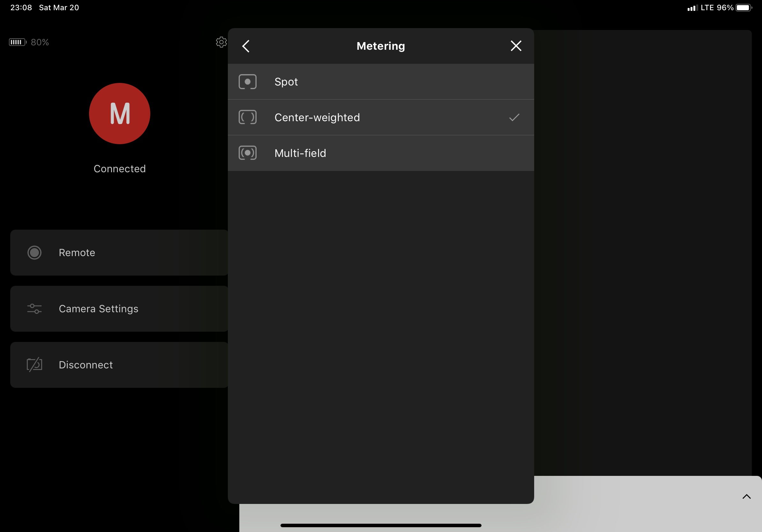This screenshot has width=762, height=532.
Task: Click the iPad battery status indicator
Action: pyautogui.click(x=743, y=8)
